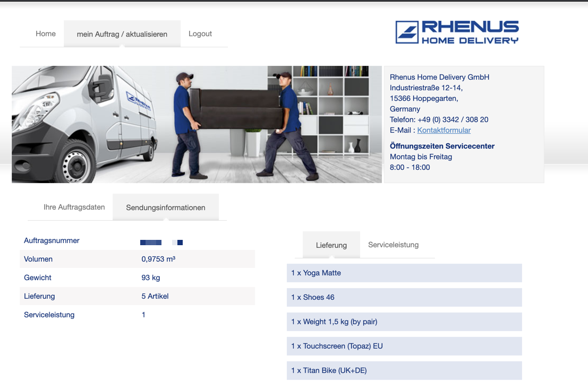Go to the Home page
Screen dimensions: 588x389
pyautogui.click(x=46, y=33)
